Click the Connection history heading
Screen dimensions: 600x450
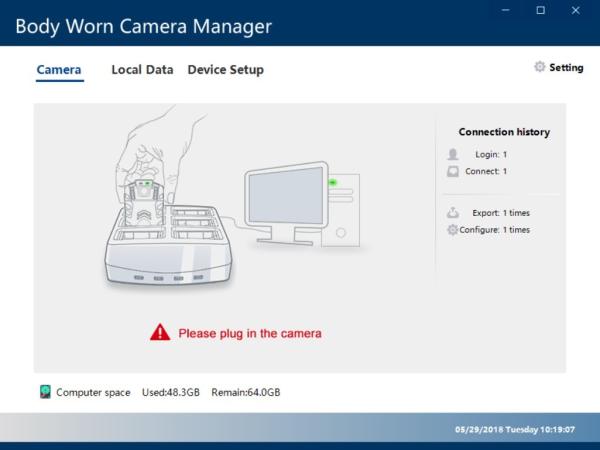(504, 132)
